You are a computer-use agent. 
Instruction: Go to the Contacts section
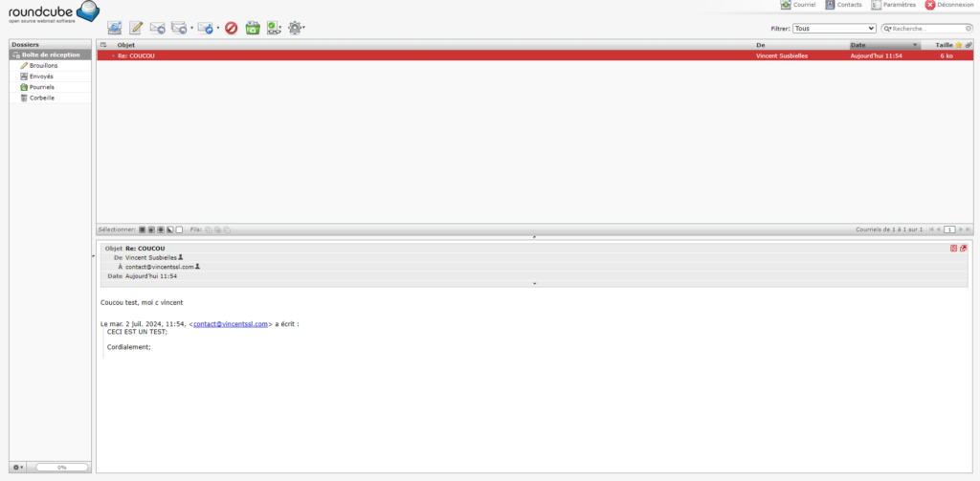842,6
